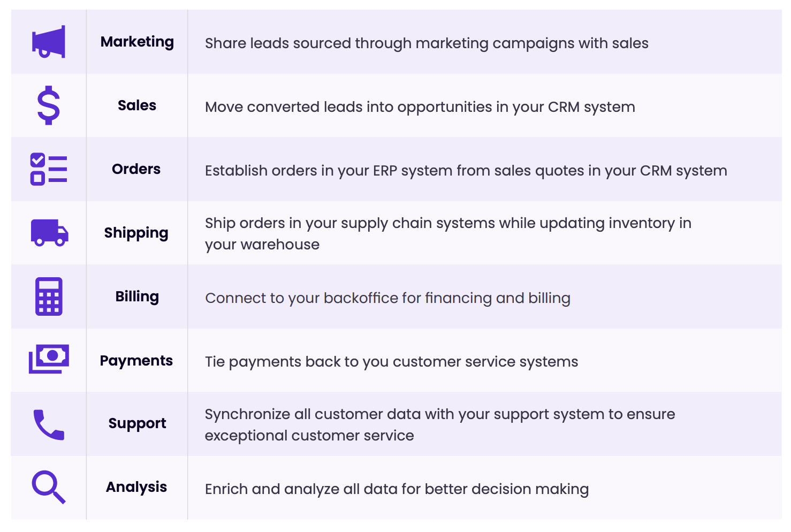This screenshot has width=791, height=532.
Task: Click the calculator Billing icon
Action: tap(49, 297)
